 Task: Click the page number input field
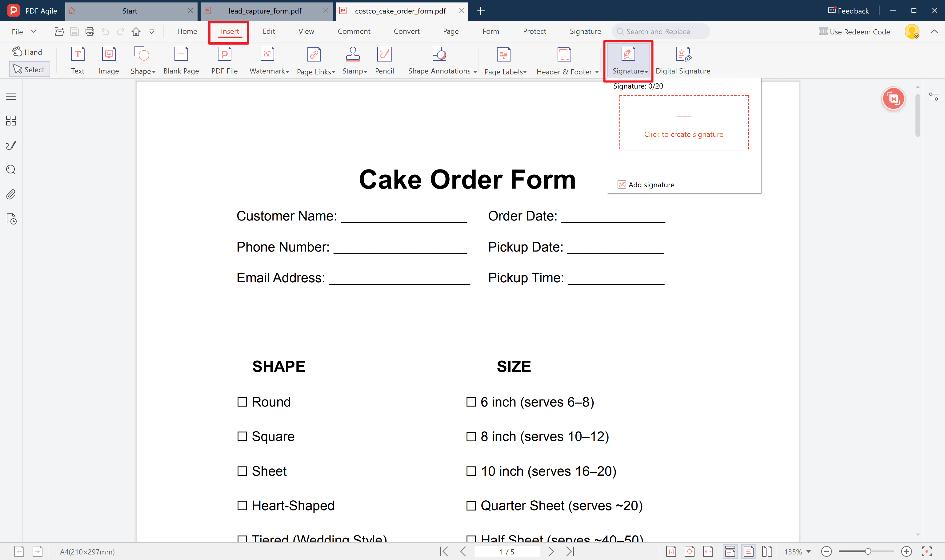pyautogui.click(x=507, y=551)
